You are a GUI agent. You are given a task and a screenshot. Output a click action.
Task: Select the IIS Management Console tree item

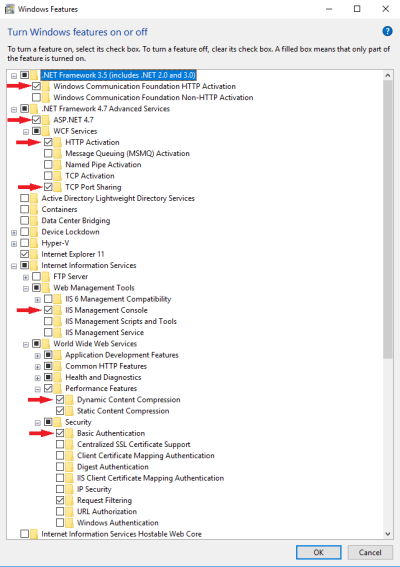(x=106, y=310)
